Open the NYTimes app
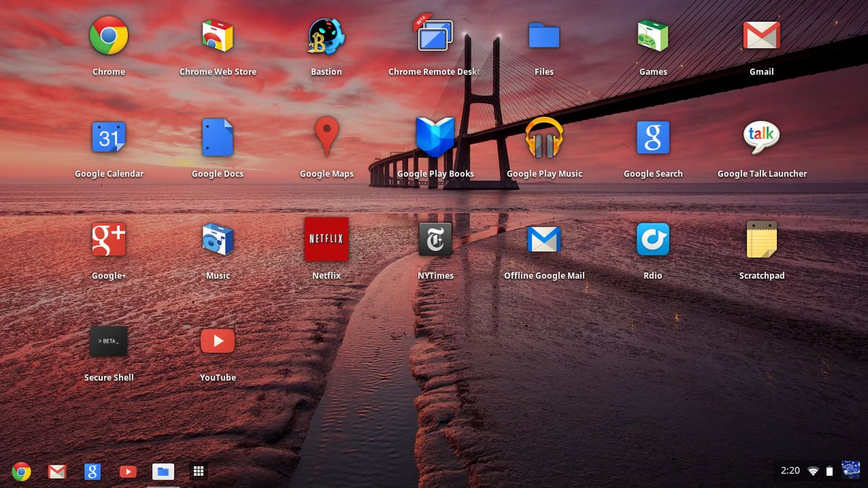 pos(435,239)
